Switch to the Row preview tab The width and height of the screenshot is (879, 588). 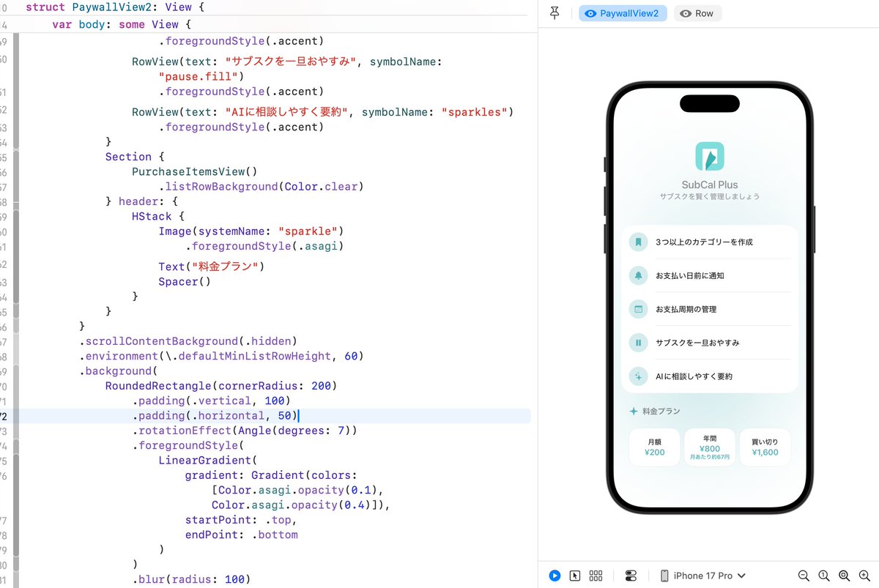697,13
